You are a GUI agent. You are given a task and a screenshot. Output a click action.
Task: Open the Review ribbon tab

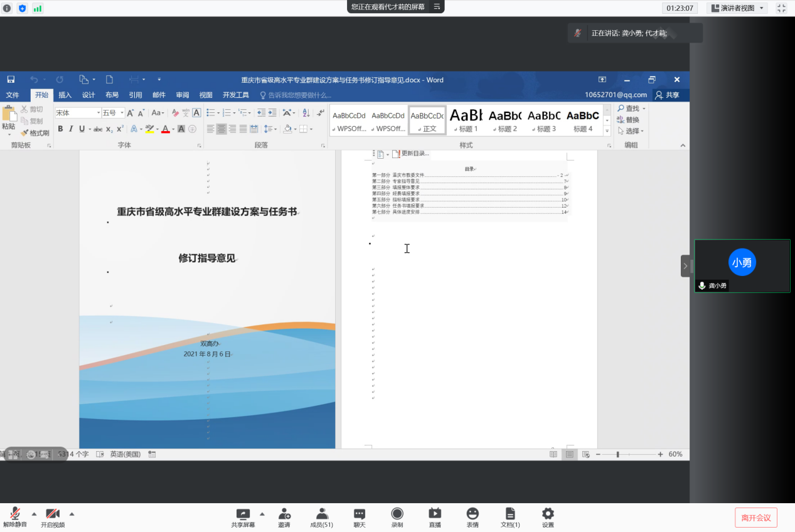tap(182, 95)
